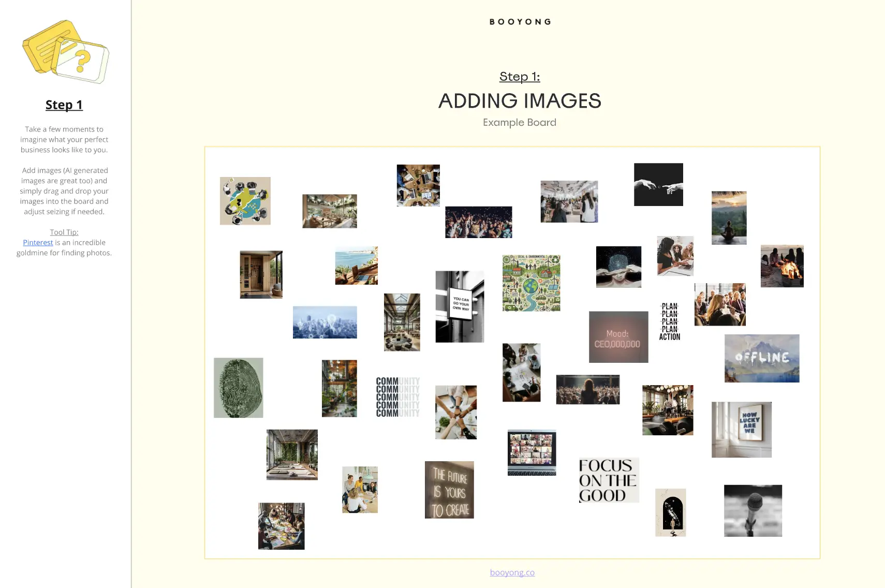The image size is (885, 588).
Task: Select the busy networking event image
Action: [569, 201]
